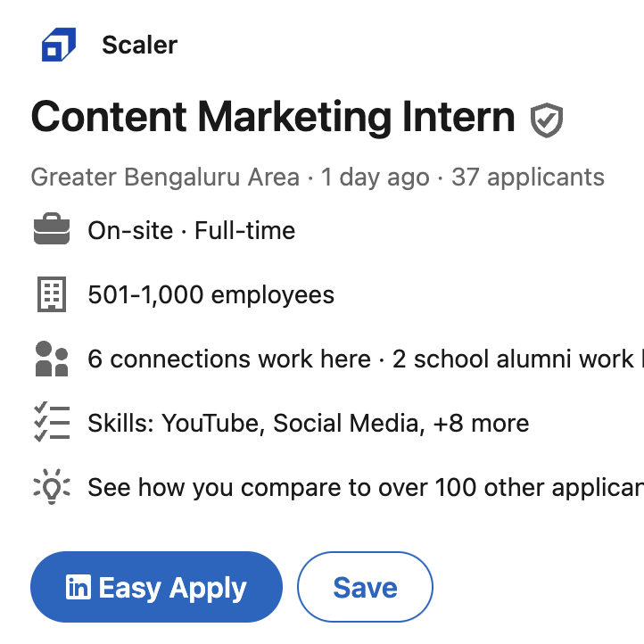Screen dimensions: 644x644
Task: Open the Scaler company name link
Action: click(x=139, y=45)
